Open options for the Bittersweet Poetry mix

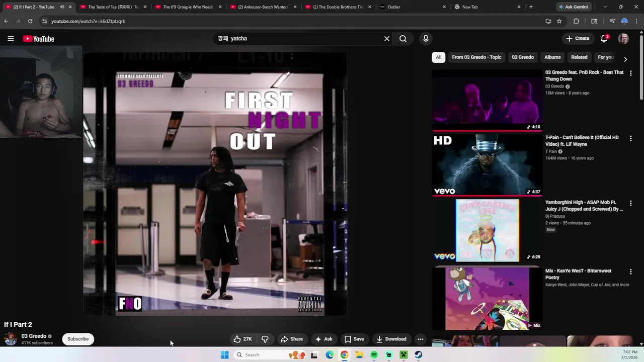pos(631,271)
